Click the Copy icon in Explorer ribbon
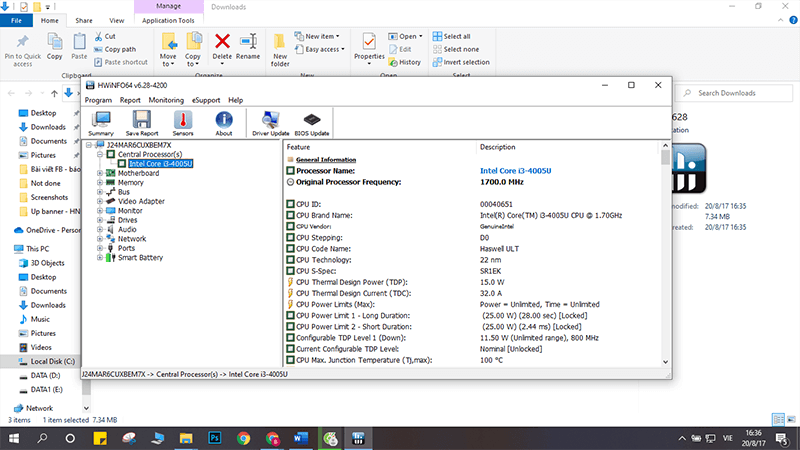 [55, 47]
